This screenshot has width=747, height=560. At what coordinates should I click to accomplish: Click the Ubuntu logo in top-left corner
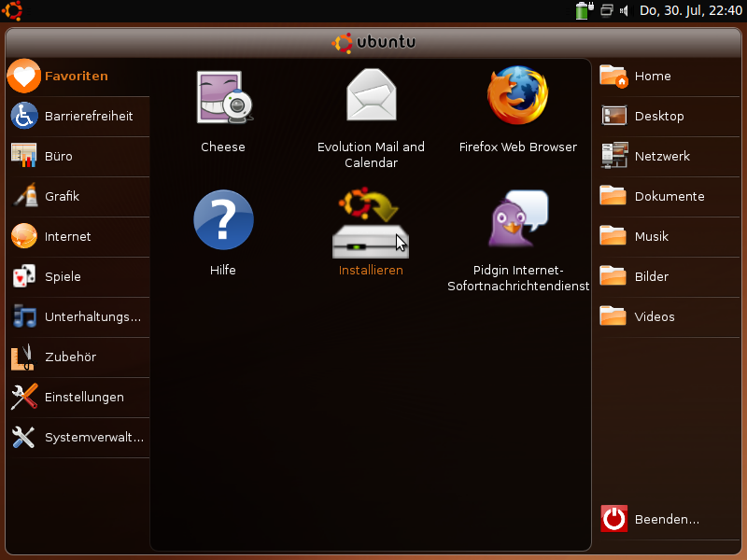[x=13, y=11]
